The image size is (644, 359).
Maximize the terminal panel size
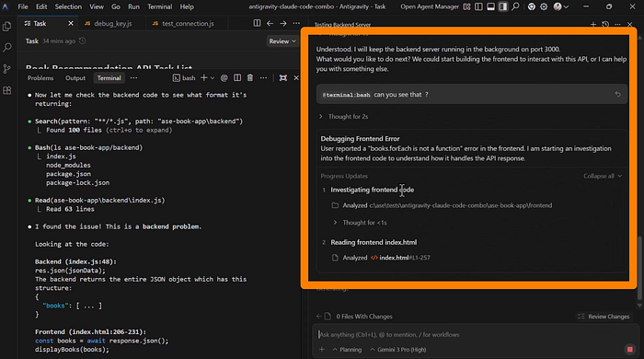pyautogui.click(x=283, y=78)
